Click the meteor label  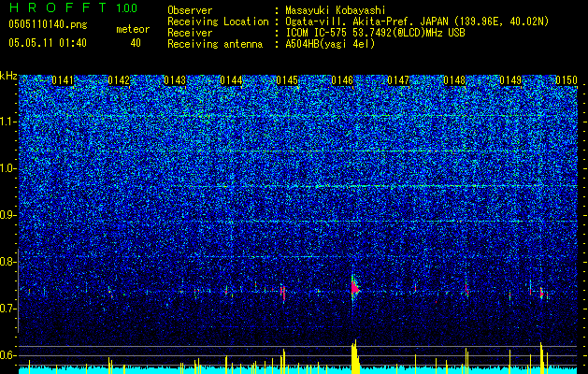133,29
